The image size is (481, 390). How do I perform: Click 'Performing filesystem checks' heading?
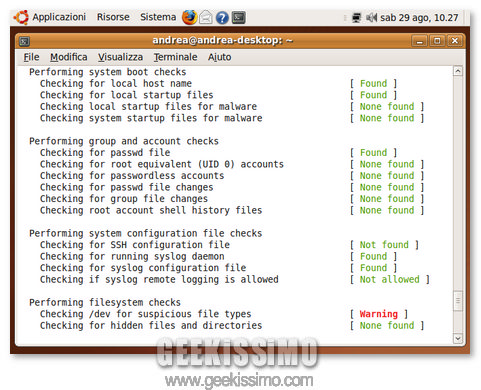105,303
